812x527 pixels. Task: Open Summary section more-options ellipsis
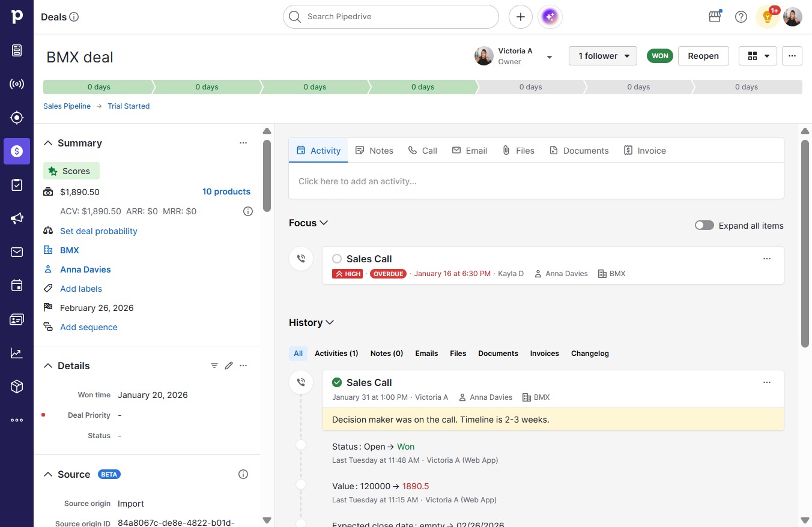point(243,143)
